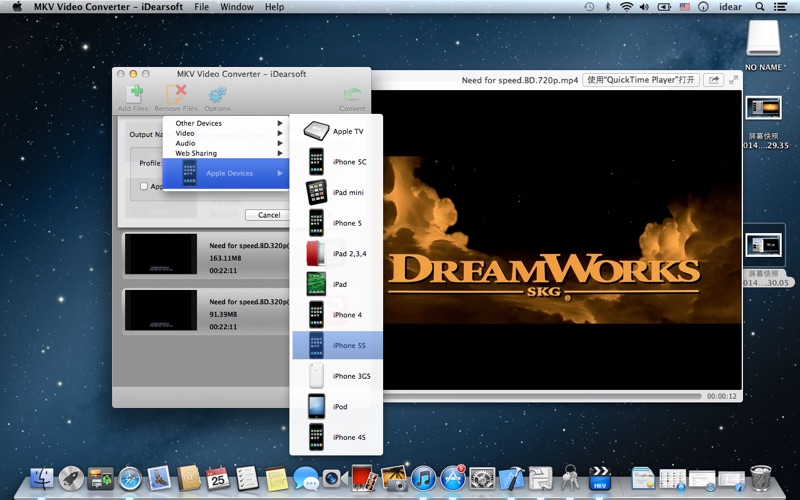Click thumbnail of the 163.11MB video
This screenshot has width=800, height=500.
click(x=161, y=254)
